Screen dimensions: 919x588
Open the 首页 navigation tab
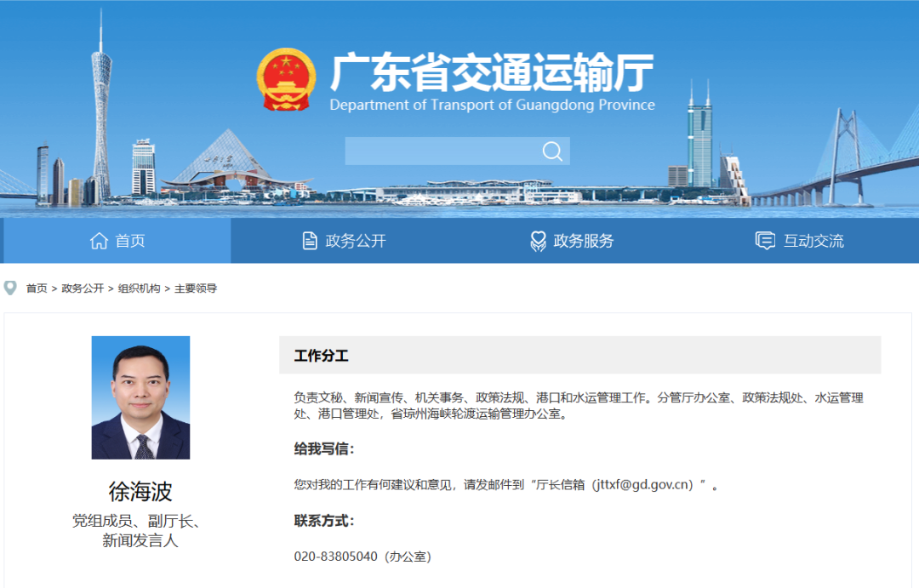click(x=117, y=240)
